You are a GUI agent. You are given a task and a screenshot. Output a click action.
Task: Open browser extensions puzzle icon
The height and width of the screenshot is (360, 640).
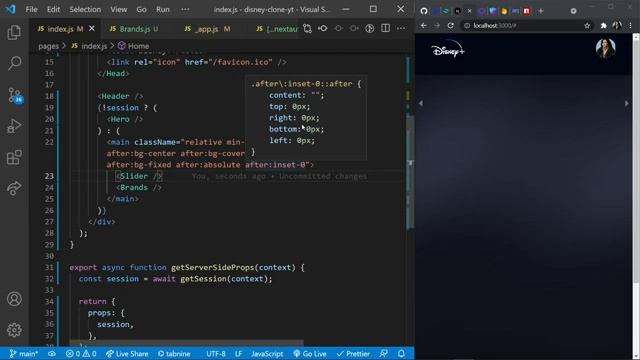click(x=603, y=25)
